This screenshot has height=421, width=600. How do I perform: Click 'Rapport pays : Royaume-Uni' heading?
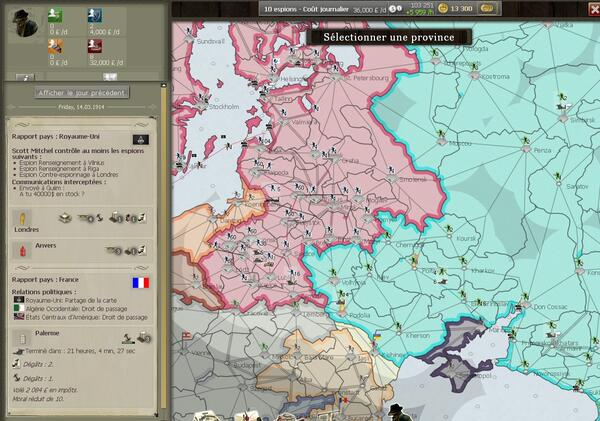tap(56, 137)
